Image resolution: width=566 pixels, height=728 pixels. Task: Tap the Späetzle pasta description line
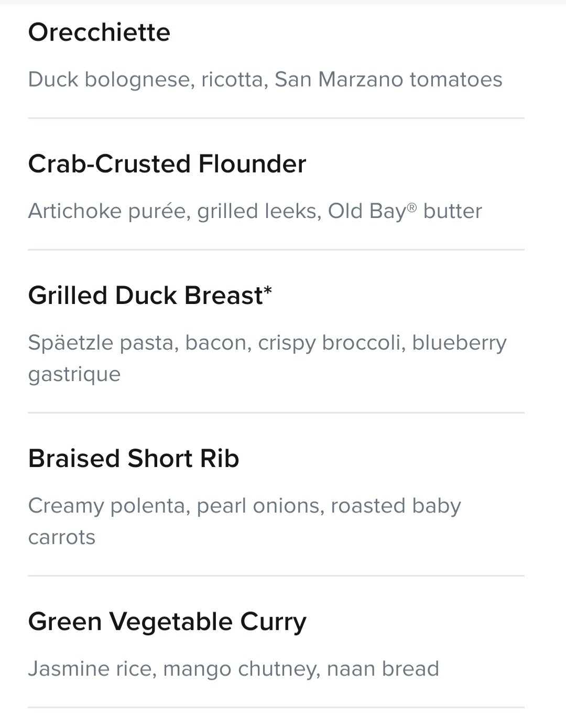point(267,343)
